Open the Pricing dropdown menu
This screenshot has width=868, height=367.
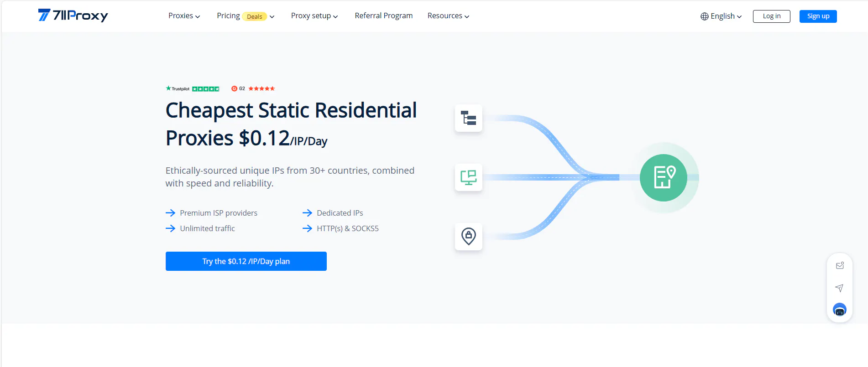click(246, 16)
